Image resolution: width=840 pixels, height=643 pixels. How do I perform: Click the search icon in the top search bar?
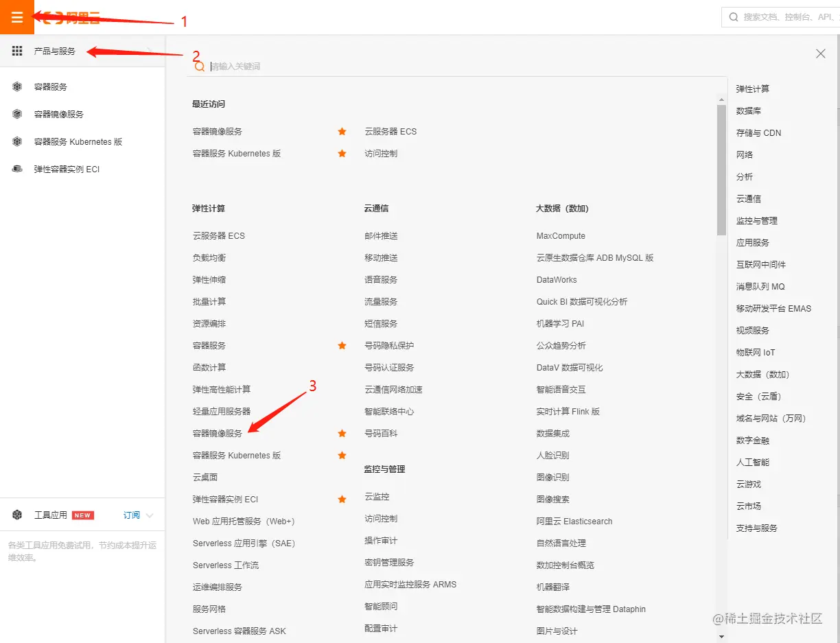[x=734, y=17]
